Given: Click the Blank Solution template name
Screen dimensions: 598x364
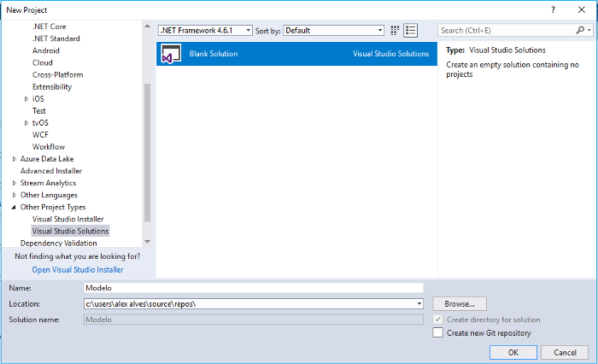Looking at the screenshot, I should 214,54.
